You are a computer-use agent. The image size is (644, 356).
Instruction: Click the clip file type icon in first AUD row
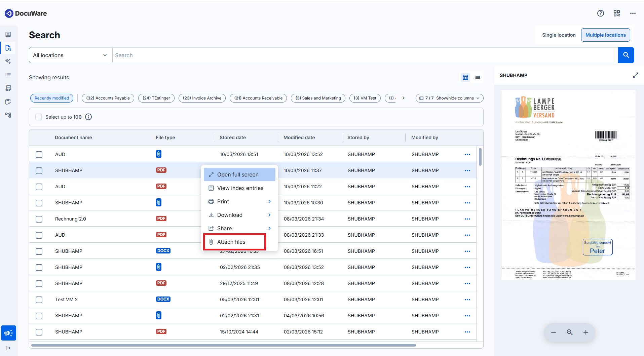click(x=159, y=154)
